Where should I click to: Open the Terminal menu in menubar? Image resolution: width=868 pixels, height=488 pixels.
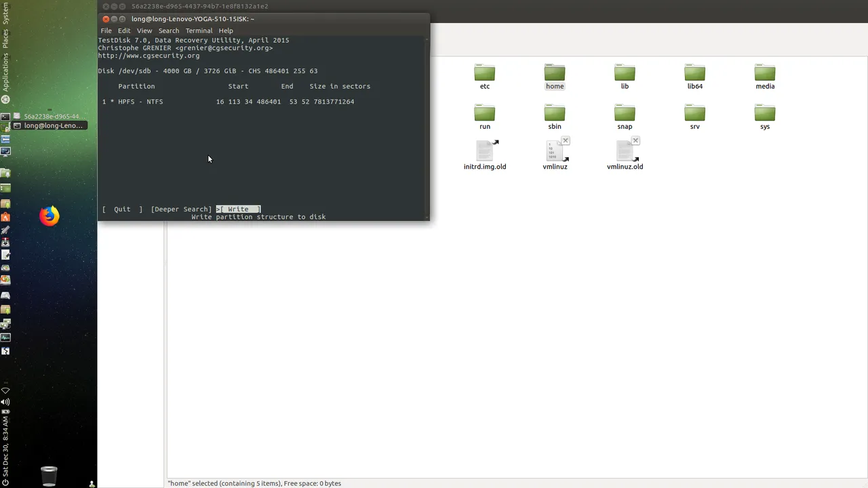[199, 30]
